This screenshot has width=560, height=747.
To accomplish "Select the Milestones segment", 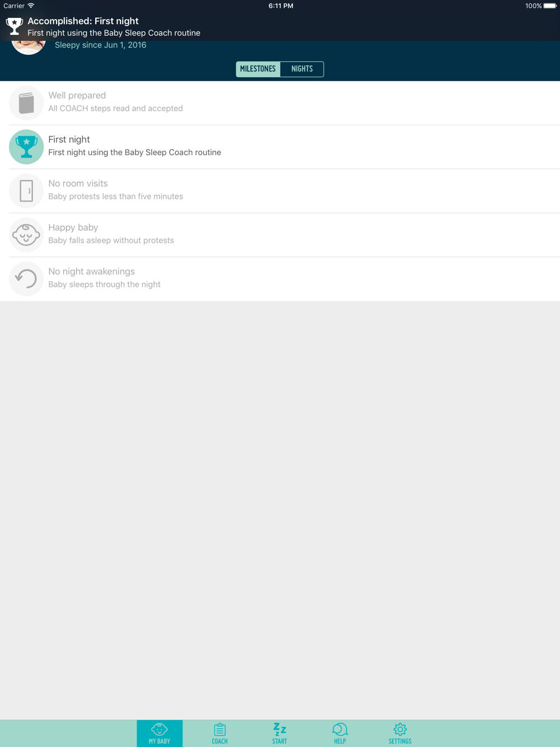I will tap(258, 69).
